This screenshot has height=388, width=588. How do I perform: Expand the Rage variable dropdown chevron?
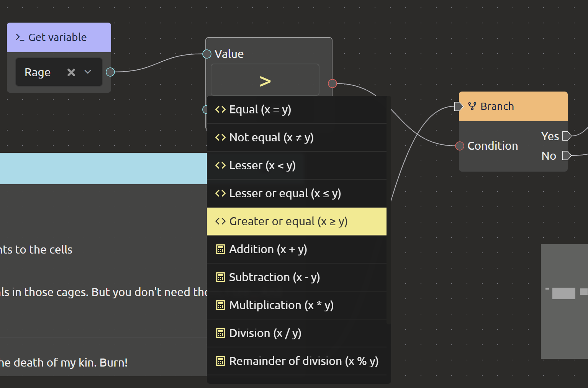click(88, 72)
